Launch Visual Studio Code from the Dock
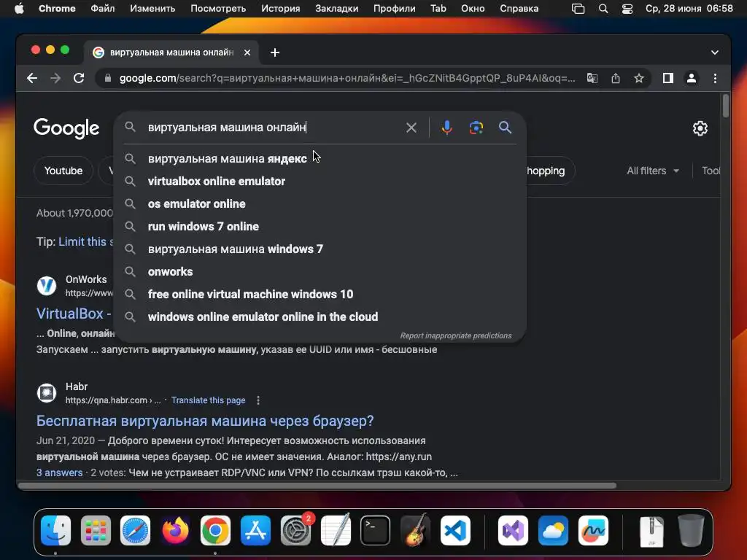 pos(455,531)
